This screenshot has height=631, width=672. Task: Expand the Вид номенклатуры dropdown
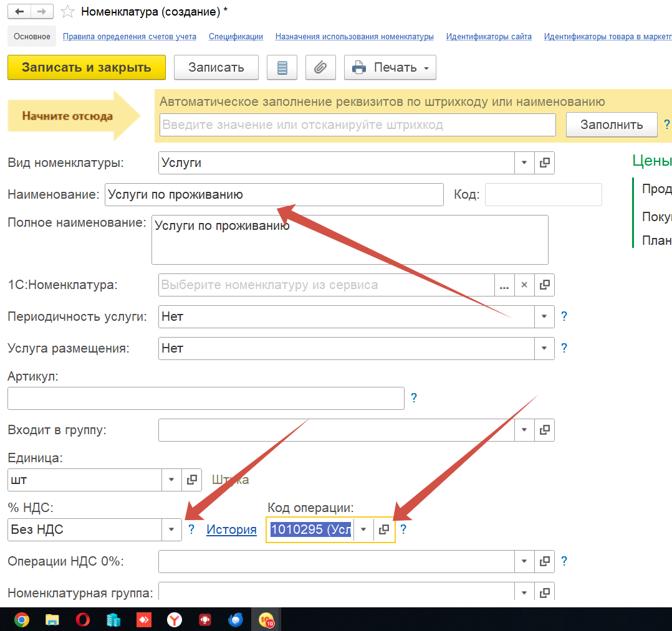[x=524, y=163]
